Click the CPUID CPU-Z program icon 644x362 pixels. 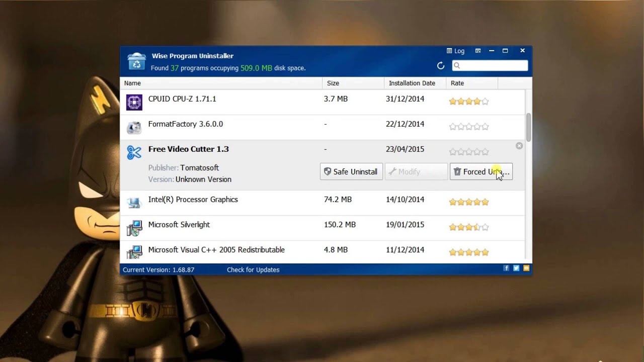(134, 102)
